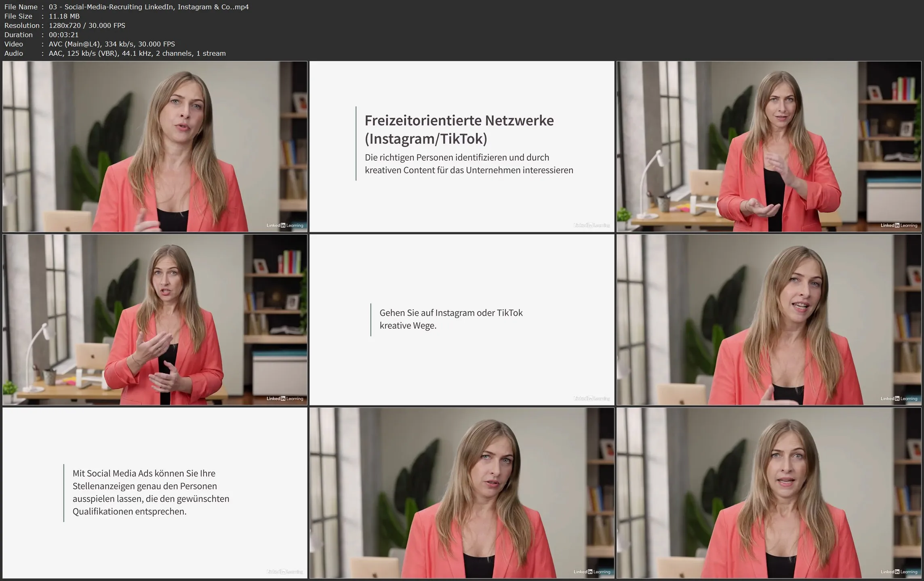This screenshot has width=924, height=581.
Task: Click the slide text 'Qualifikationen entsprechen.'
Action: [x=130, y=512]
